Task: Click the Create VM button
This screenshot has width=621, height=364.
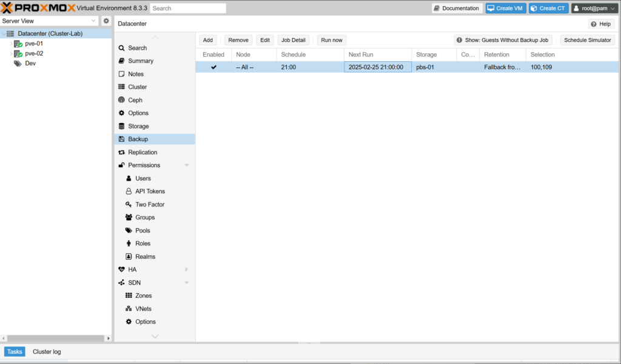Action: coord(505,8)
